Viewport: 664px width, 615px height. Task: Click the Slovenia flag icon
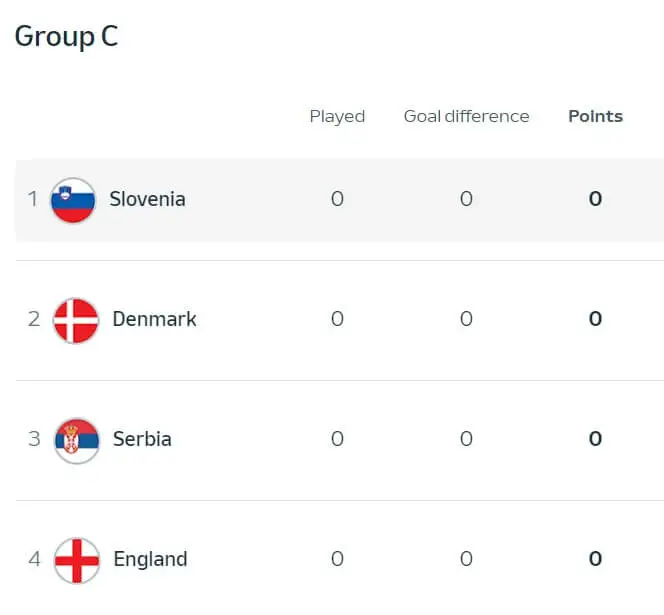(73, 200)
